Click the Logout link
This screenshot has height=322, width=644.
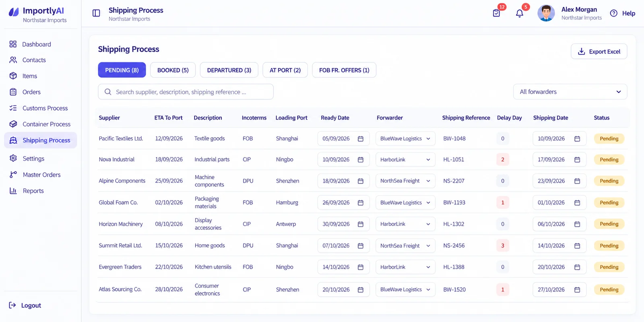pos(25,305)
